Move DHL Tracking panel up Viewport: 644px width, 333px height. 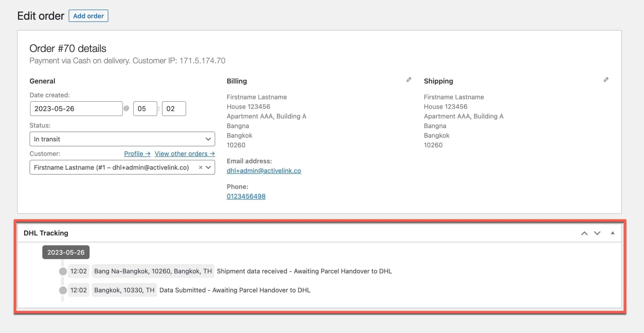[584, 233]
